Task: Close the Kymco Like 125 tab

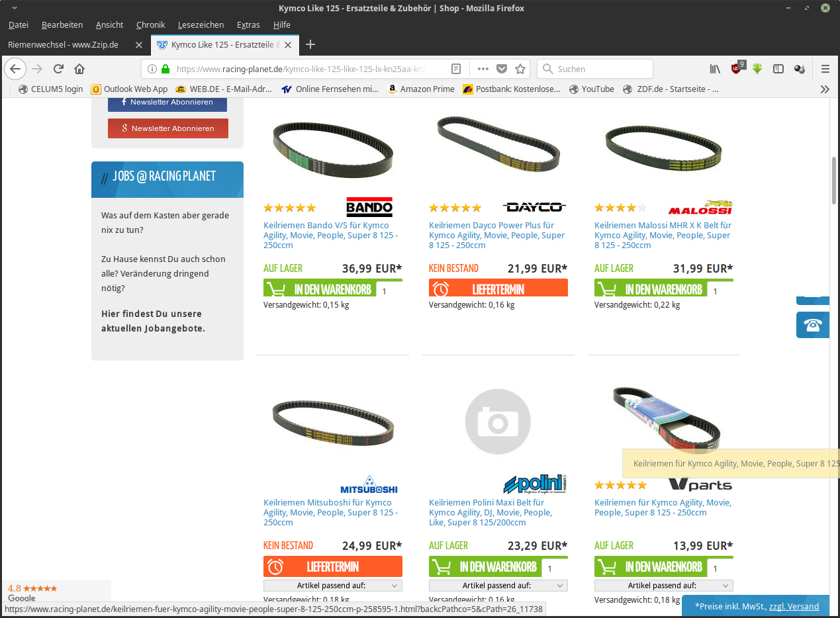Action: (289, 45)
